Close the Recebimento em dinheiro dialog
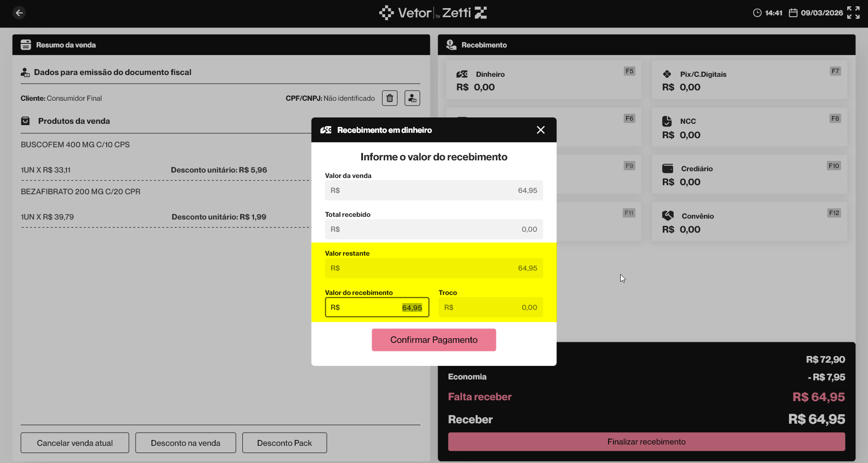Image resolution: width=868 pixels, height=463 pixels. [x=541, y=130]
